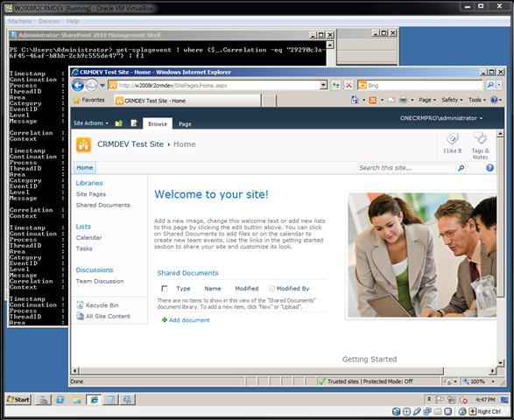Image resolution: width=514 pixels, height=420 pixels.
Task: Open SharePoint help blue question icon
Action: [x=489, y=168]
